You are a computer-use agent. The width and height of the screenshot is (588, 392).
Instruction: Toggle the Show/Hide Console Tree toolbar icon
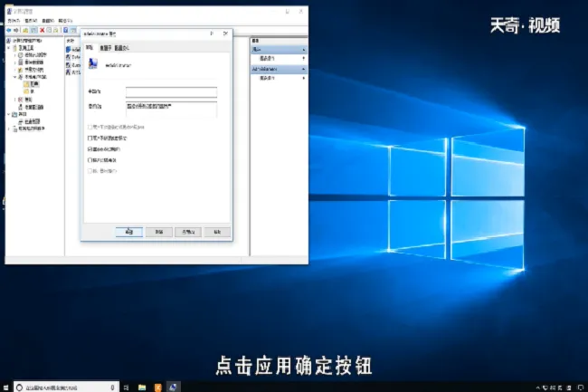click(33, 30)
